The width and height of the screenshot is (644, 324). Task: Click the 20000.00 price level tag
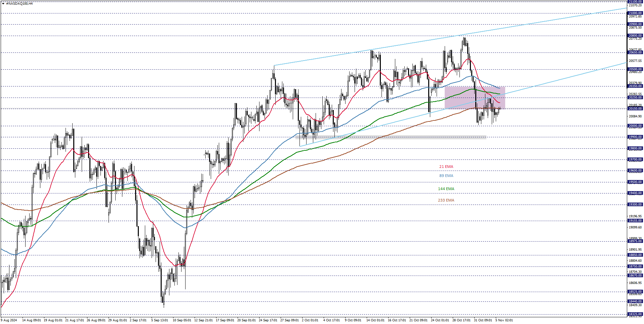(x=635, y=126)
